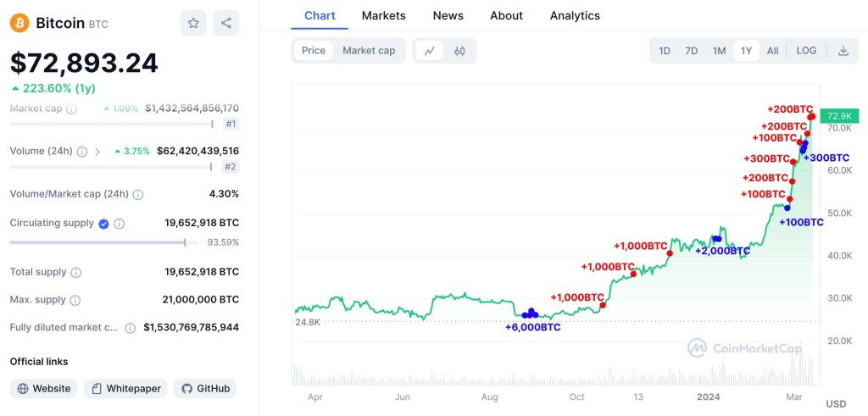Select the 1Y time range

pyautogui.click(x=746, y=51)
